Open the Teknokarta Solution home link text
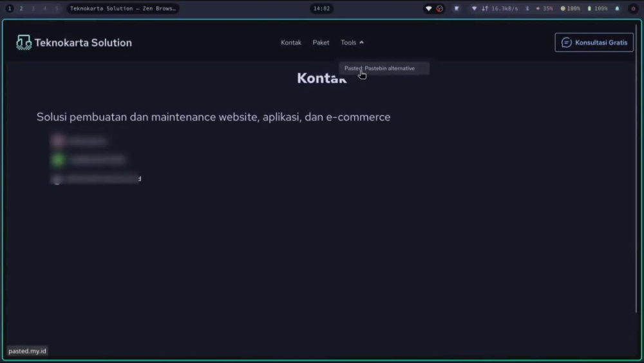The width and height of the screenshot is (644, 363). (83, 43)
